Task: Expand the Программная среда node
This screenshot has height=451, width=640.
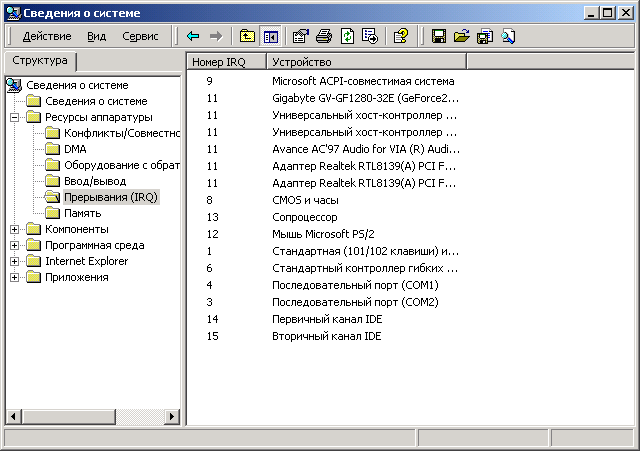Action: tap(14, 245)
